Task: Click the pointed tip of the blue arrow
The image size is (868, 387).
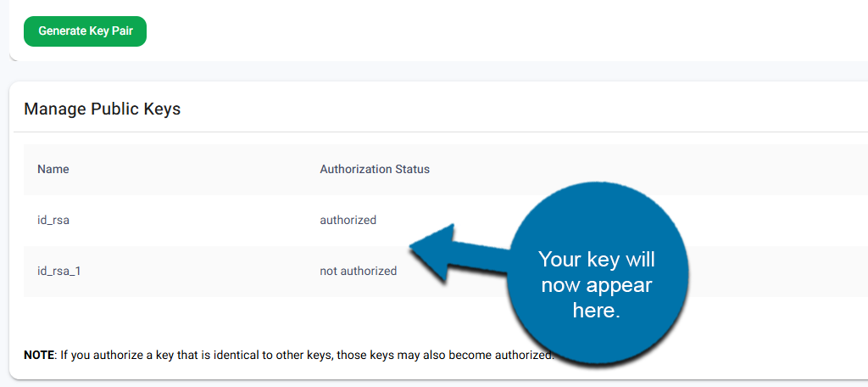Action: pos(413,247)
